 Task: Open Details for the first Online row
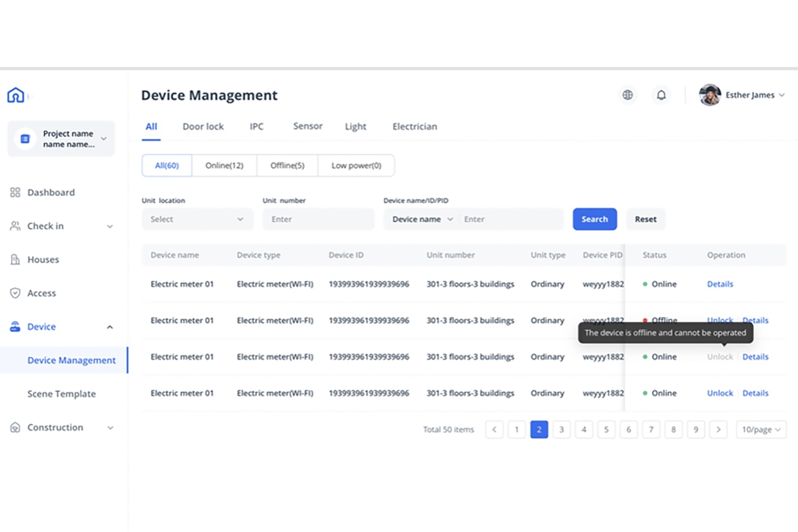tap(720, 284)
